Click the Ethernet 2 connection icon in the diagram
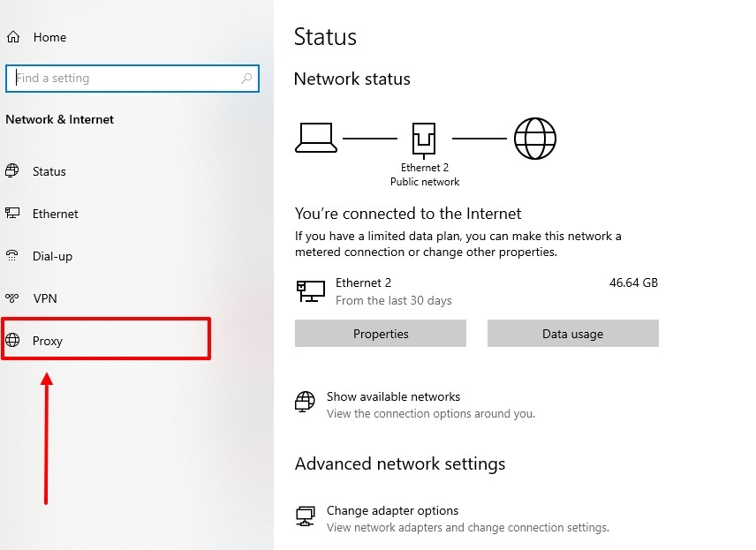 click(x=425, y=135)
